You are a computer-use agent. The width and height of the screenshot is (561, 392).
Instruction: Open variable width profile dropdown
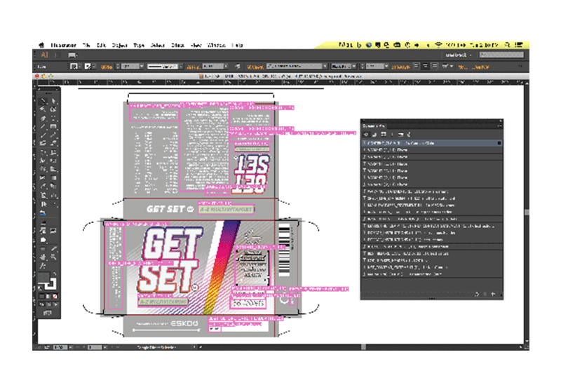pyautogui.click(x=181, y=67)
